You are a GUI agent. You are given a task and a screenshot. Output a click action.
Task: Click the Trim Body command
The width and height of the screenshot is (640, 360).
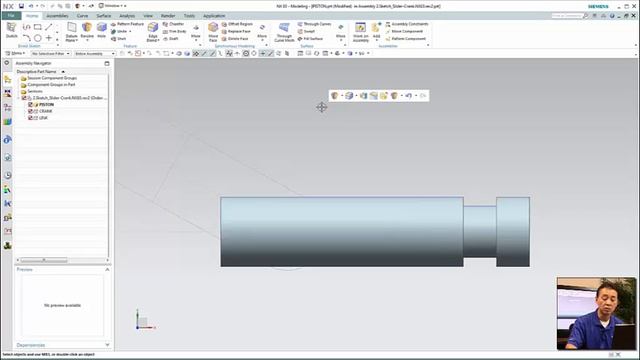pyautogui.click(x=175, y=31)
